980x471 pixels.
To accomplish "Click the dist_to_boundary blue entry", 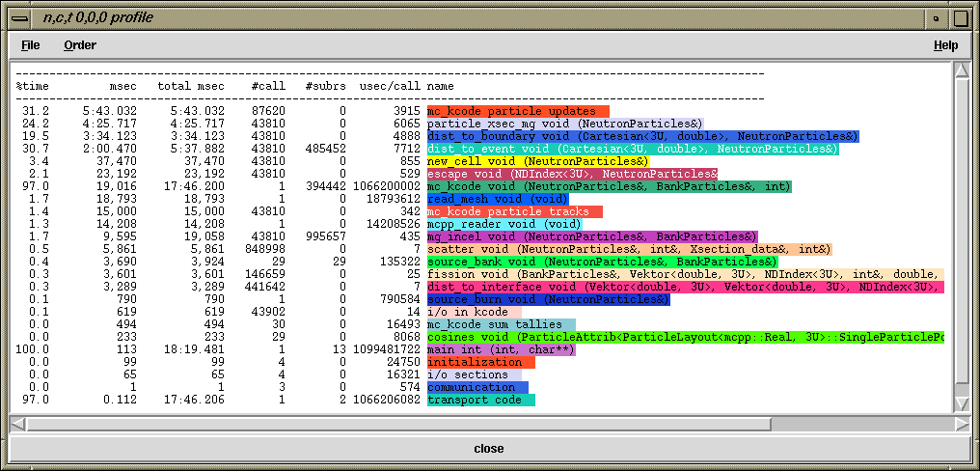I will (x=642, y=136).
